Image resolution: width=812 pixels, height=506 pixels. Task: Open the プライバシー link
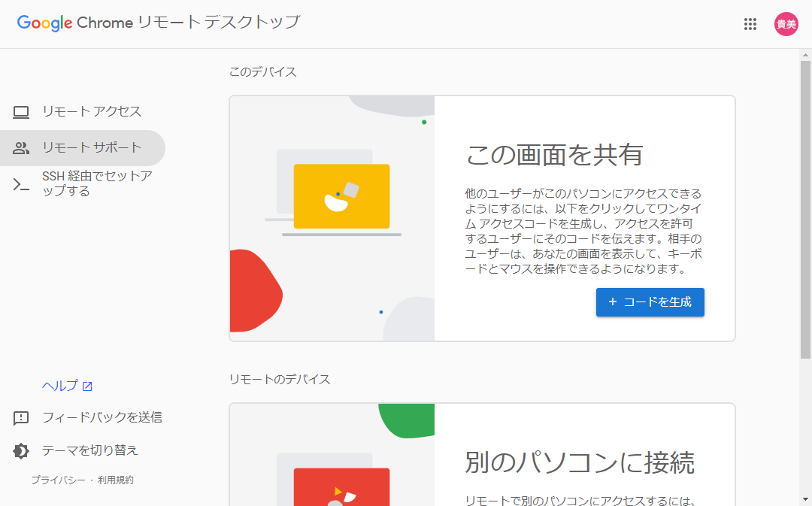[58, 480]
